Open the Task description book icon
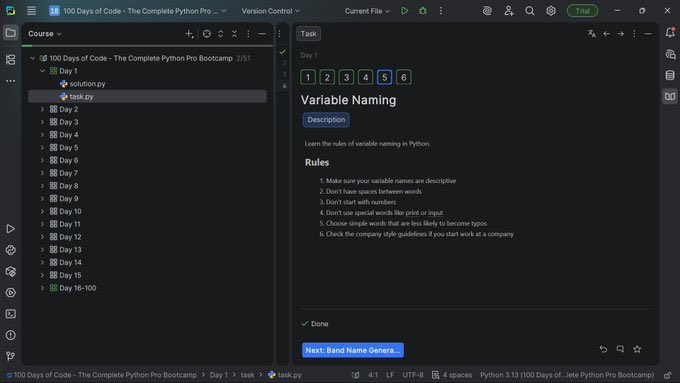This screenshot has width=680, height=383. tap(670, 96)
